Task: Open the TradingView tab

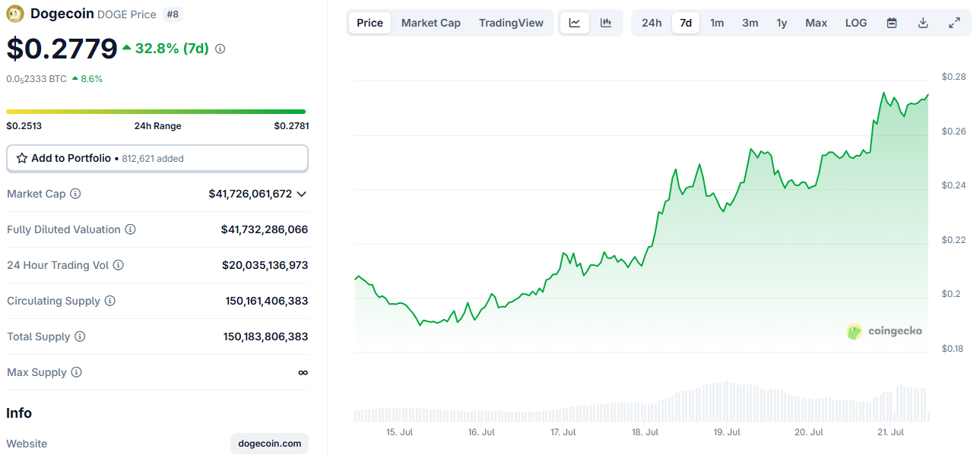Action: point(511,23)
